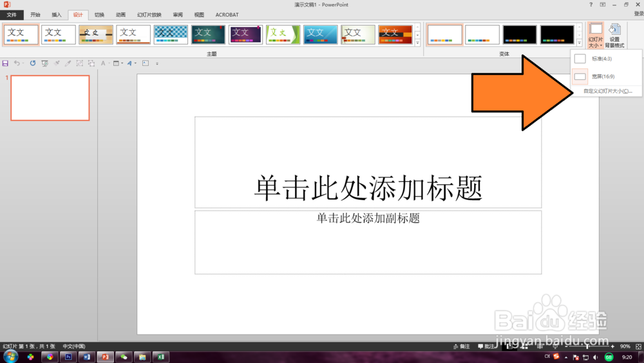The image size is (644, 363).
Task: Click the Windows Start button
Action: (x=10, y=357)
